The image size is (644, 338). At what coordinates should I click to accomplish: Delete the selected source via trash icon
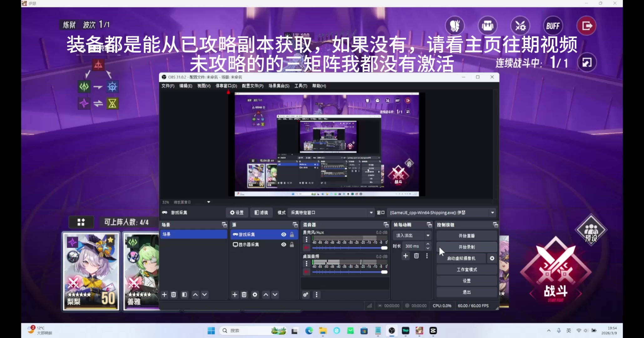[244, 294]
